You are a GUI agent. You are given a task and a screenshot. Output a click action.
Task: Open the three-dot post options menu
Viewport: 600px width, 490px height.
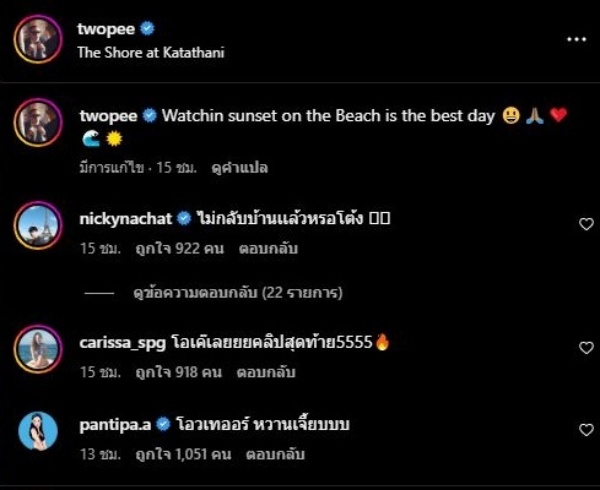pyautogui.click(x=576, y=39)
